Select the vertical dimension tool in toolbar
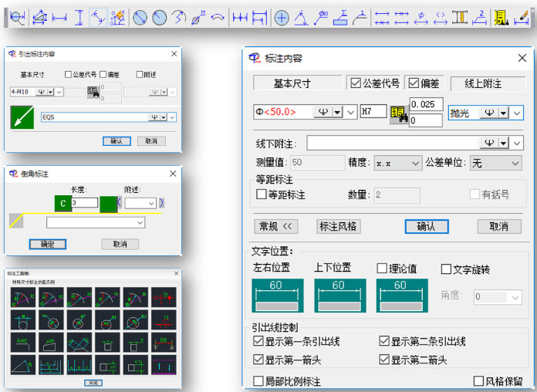 click(79, 17)
